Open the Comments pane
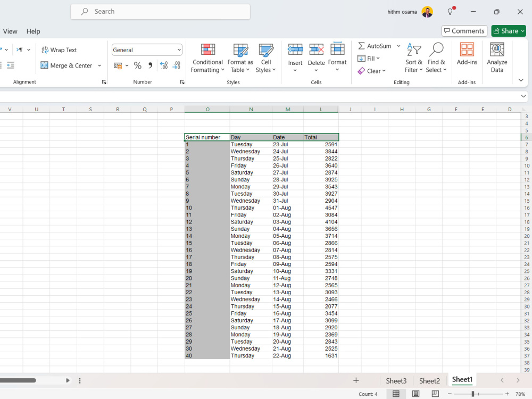This screenshot has height=399, width=532. (464, 31)
